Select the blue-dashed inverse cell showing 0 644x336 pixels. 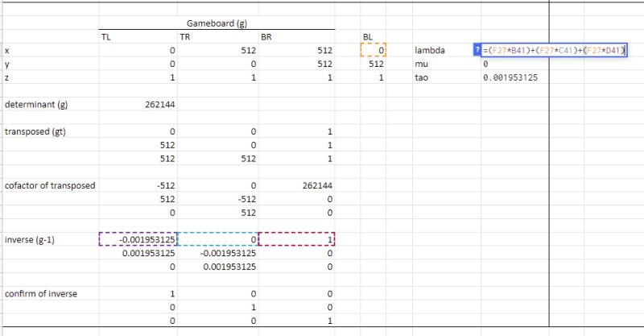coord(218,239)
